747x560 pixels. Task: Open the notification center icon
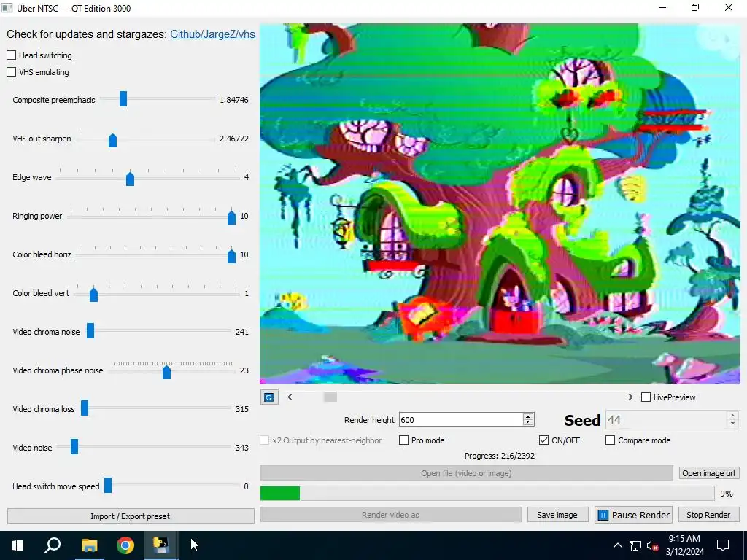coord(723,545)
